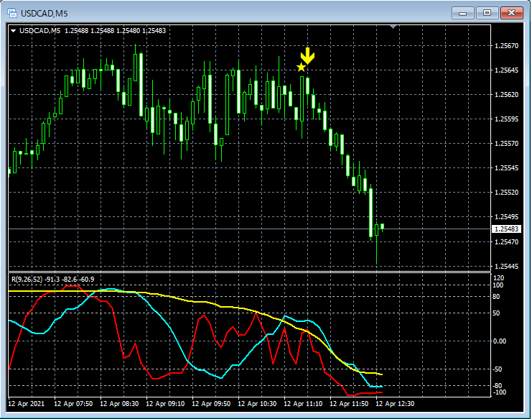Click the 12 Apr 11:10 time label
This screenshot has width=532, height=419.
coord(304,404)
